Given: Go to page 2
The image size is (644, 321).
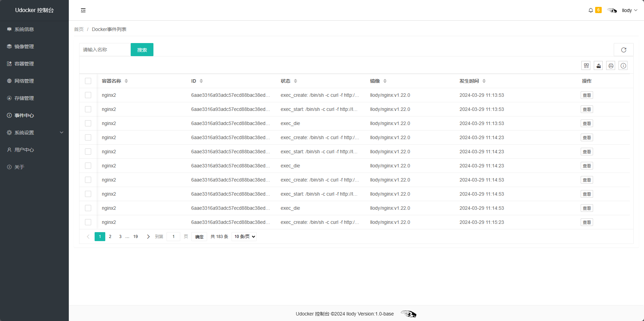Looking at the screenshot, I should (x=110, y=237).
